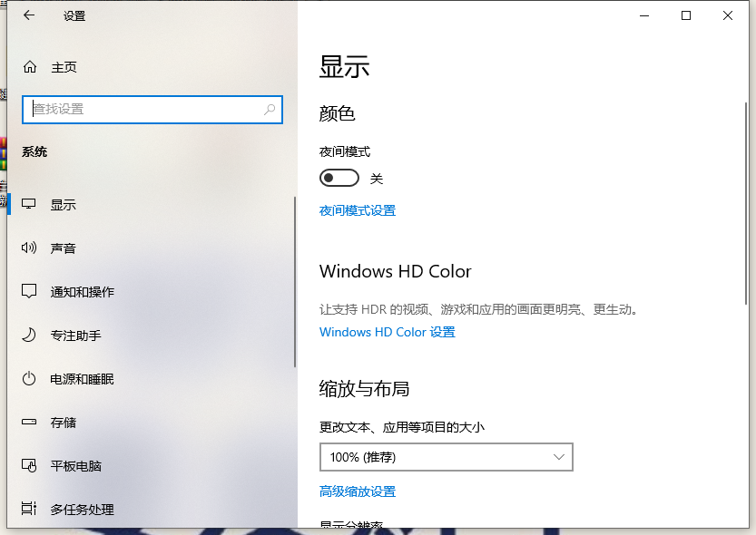The width and height of the screenshot is (756, 535).
Task: Click the 平板电脑 (Tablet) icon
Action: pyautogui.click(x=28, y=465)
